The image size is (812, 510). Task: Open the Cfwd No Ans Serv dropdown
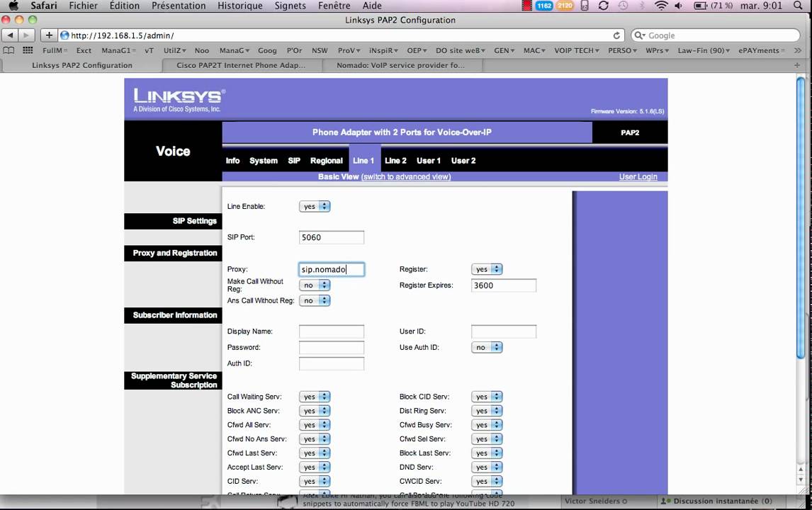[x=315, y=438]
